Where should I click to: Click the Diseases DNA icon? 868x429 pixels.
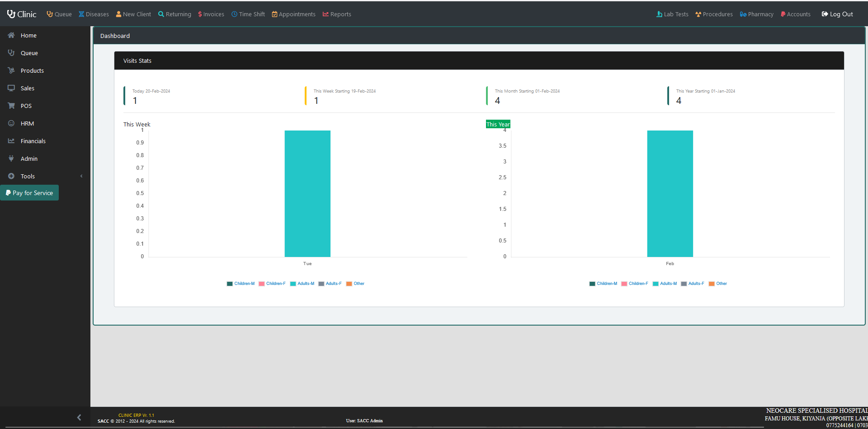[x=81, y=14]
